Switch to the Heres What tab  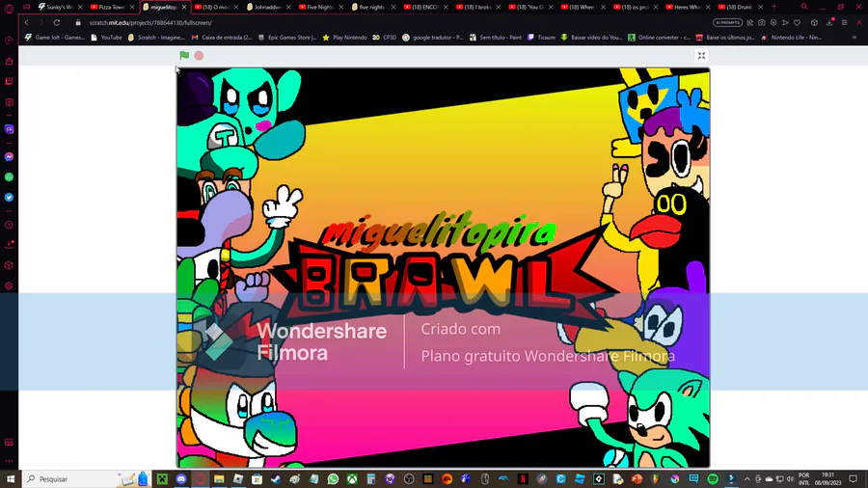tap(688, 7)
